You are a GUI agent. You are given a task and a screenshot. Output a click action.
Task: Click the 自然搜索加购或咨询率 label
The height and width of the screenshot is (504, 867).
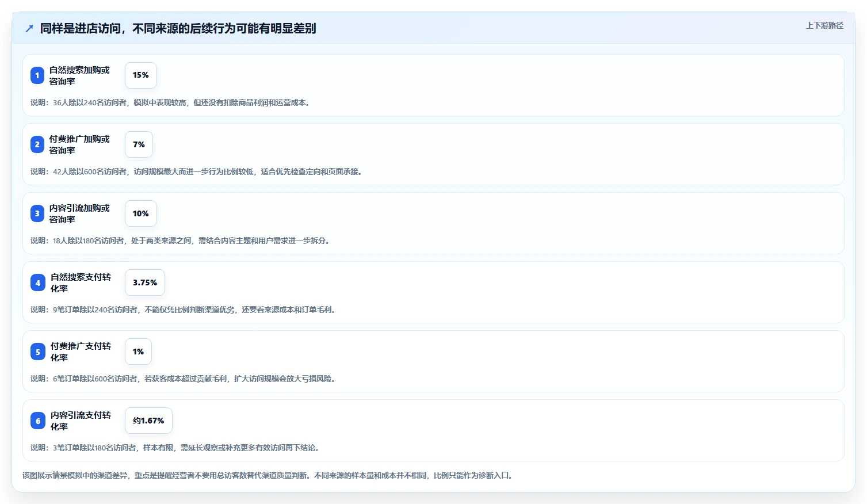click(79, 75)
